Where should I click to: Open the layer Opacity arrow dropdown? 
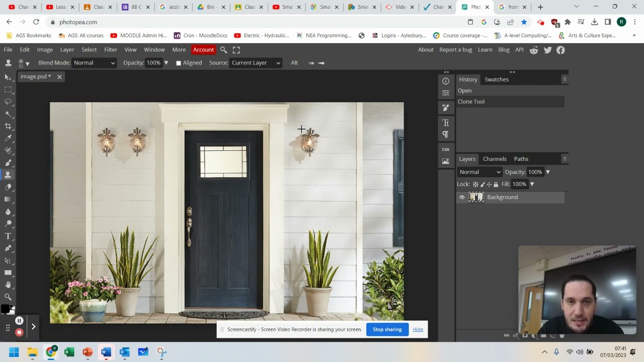548,172
